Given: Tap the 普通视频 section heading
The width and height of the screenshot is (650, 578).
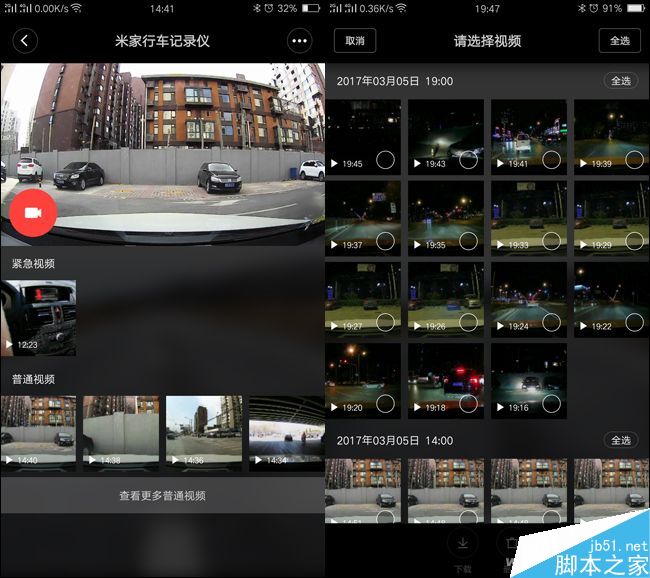Looking at the screenshot, I should (33, 379).
